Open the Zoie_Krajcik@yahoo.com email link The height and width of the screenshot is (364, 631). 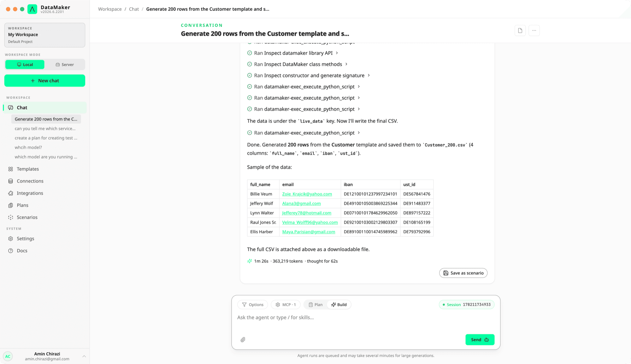(x=307, y=194)
